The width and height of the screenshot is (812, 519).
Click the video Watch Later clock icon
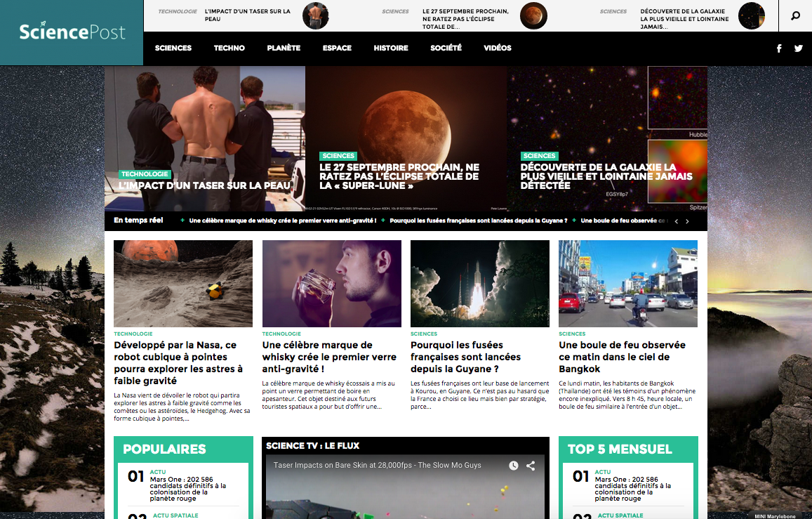tap(514, 466)
